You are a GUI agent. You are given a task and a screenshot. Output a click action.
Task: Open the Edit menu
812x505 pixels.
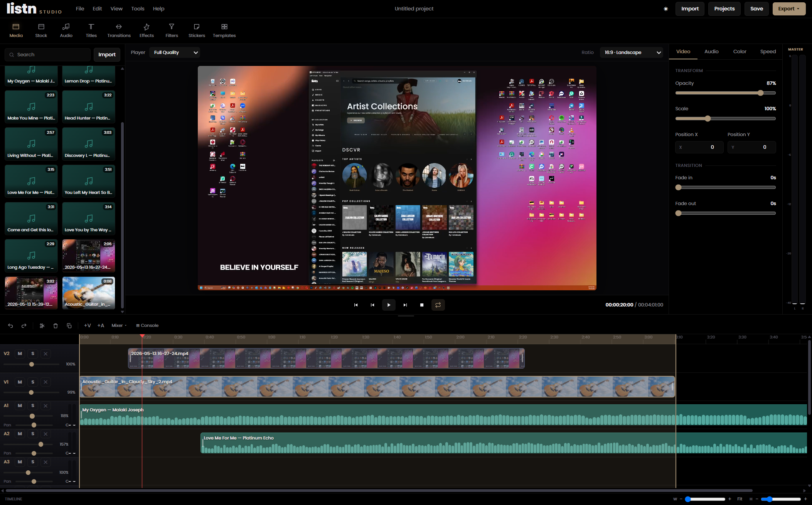[x=97, y=8]
